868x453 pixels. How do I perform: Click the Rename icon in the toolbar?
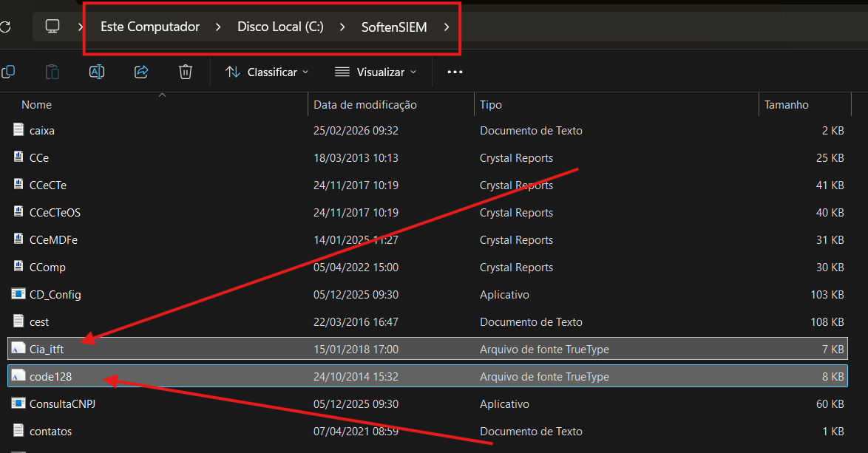tap(97, 72)
